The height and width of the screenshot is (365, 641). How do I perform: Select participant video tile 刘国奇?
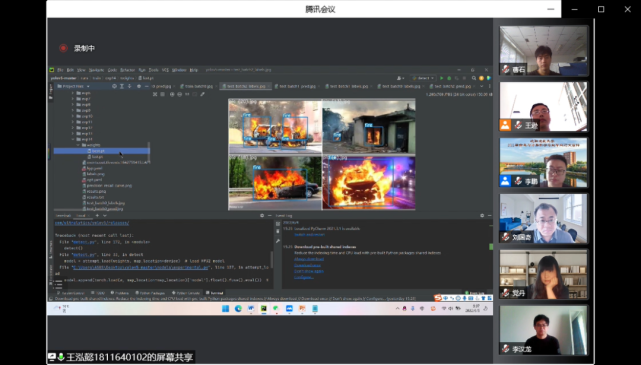pyautogui.click(x=543, y=218)
